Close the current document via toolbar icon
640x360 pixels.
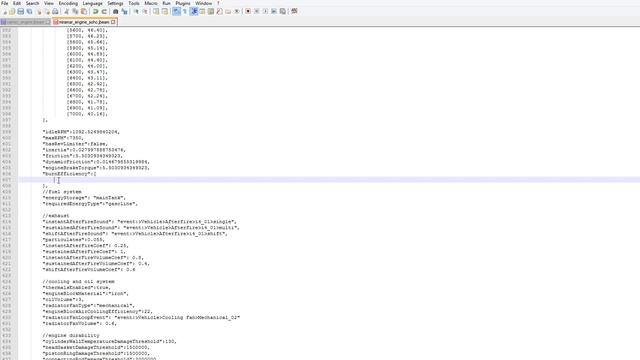[39, 11]
